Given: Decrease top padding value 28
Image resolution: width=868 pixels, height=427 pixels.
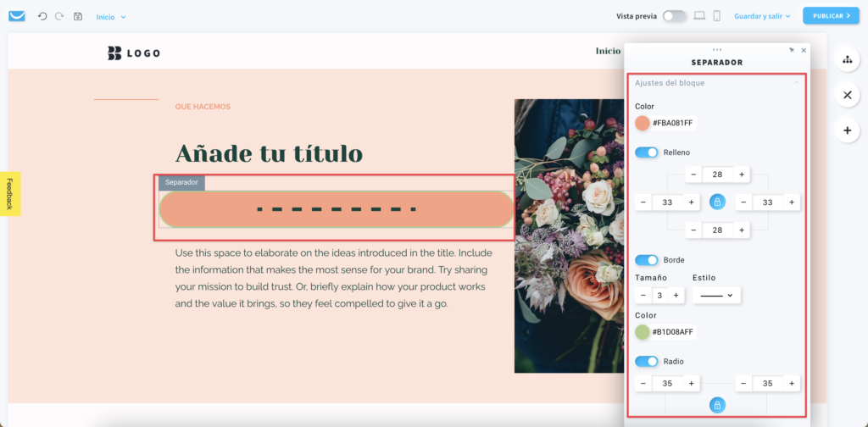Looking at the screenshot, I should pyautogui.click(x=693, y=175).
